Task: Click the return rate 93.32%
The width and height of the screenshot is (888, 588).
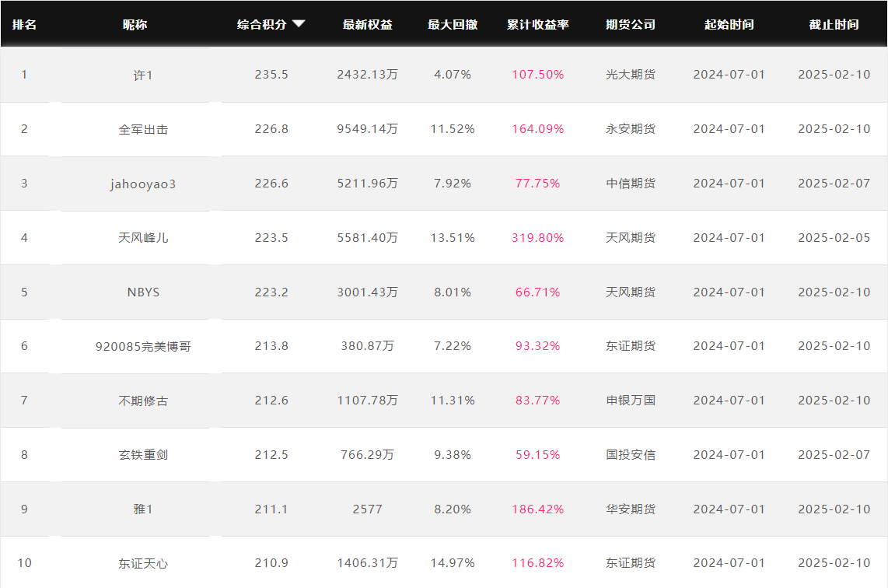Action: (x=537, y=346)
